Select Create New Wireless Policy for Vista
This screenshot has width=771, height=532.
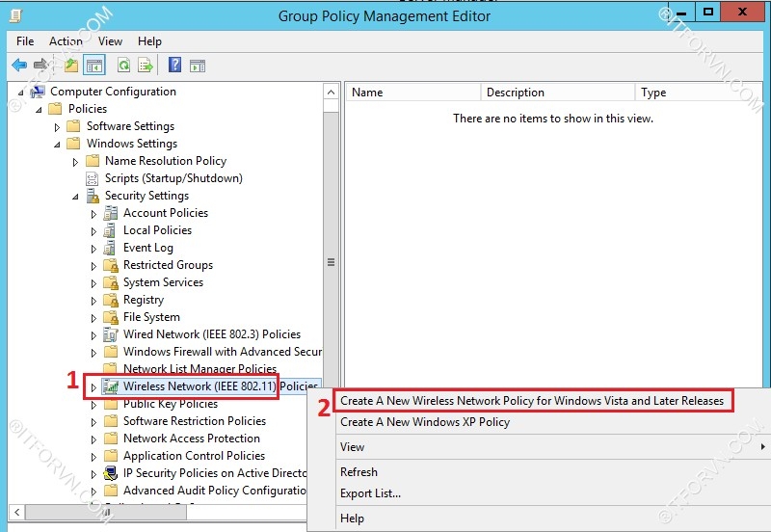point(531,401)
